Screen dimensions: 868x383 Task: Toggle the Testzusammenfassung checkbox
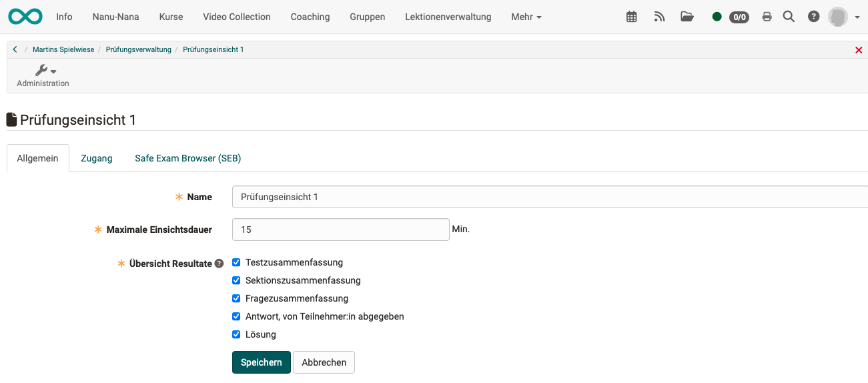point(236,262)
